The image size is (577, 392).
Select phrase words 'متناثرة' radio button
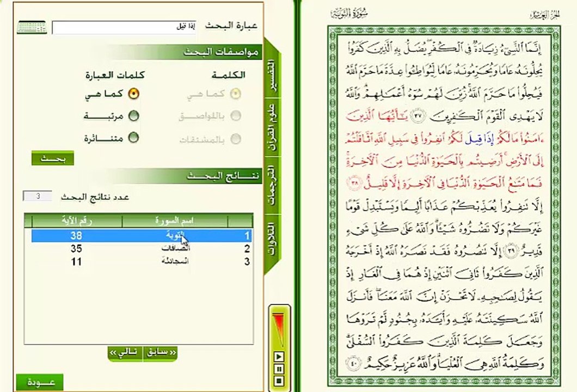click(133, 138)
